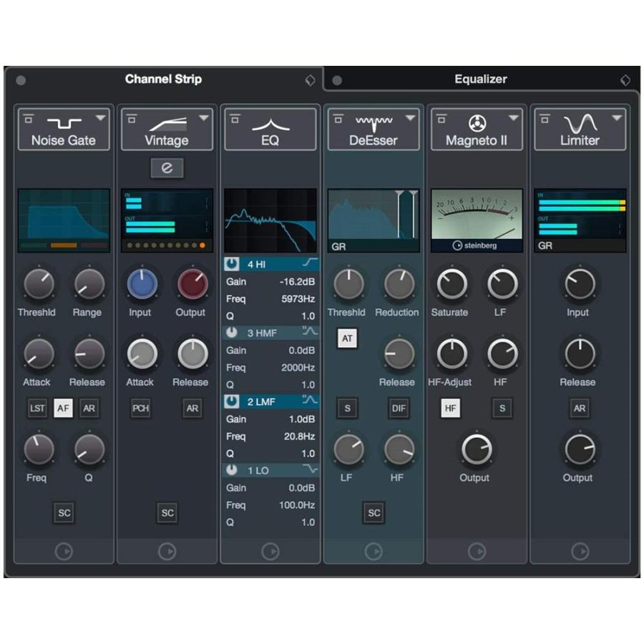Click the Limiter waveform icon
Image resolution: width=644 pixels, height=644 pixels.
pyautogui.click(x=580, y=123)
